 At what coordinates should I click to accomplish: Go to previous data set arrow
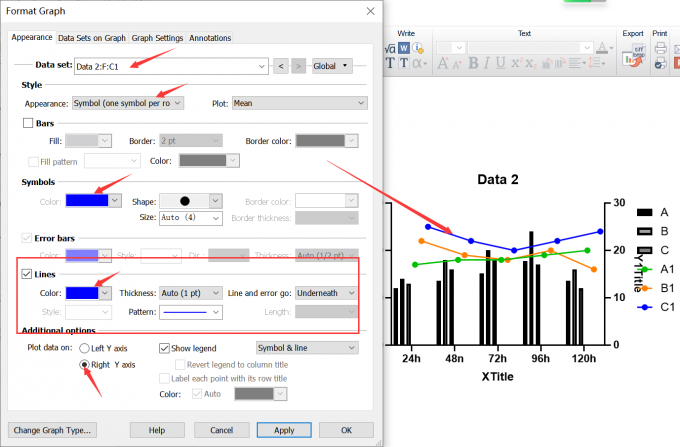point(281,66)
